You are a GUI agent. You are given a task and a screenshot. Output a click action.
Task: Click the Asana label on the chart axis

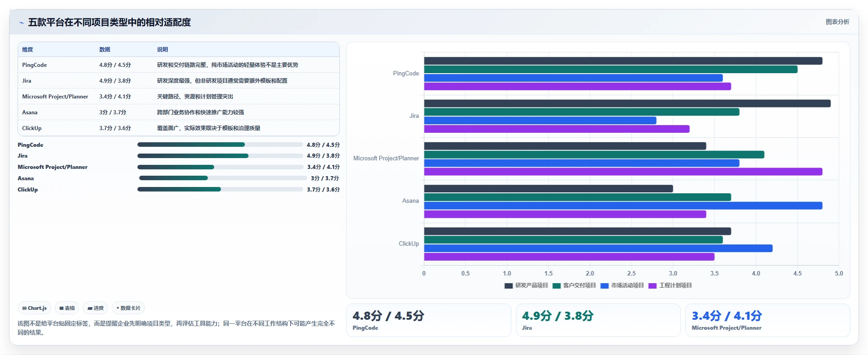pos(410,201)
